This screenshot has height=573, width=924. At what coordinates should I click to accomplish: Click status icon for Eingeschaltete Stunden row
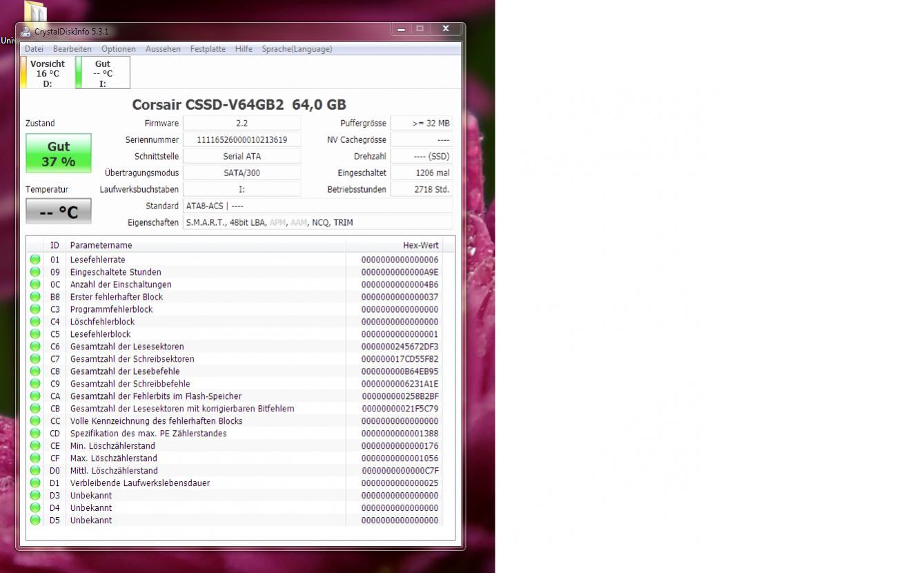35,272
